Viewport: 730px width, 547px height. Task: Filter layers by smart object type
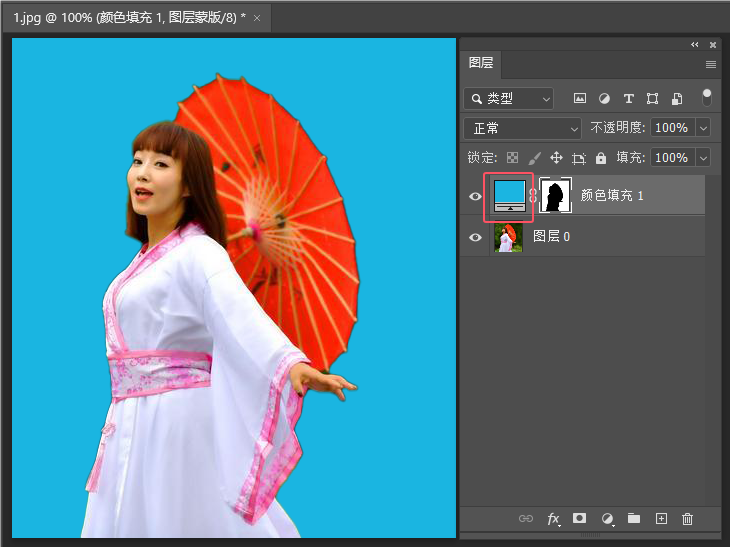[676, 98]
